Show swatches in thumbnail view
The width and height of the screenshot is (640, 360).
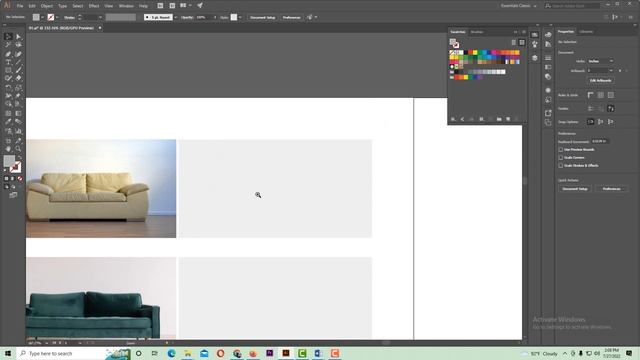coord(522,42)
